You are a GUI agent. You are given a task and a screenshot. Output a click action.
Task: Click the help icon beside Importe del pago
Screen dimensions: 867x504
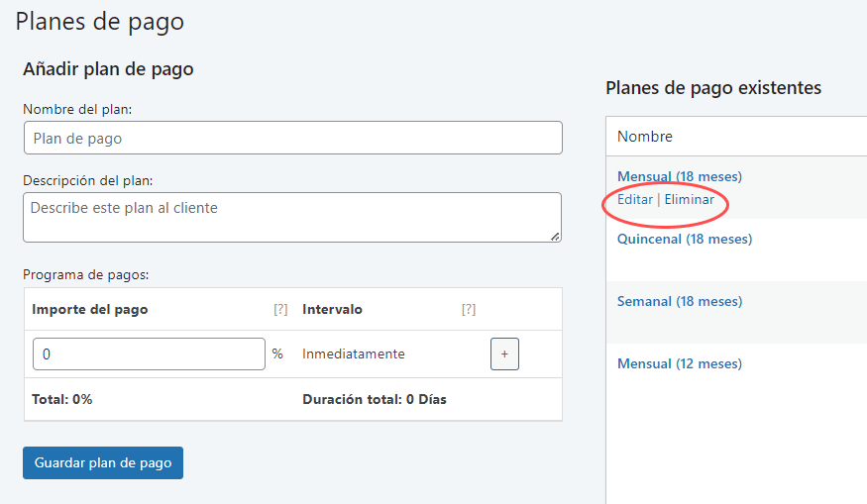[280, 310]
